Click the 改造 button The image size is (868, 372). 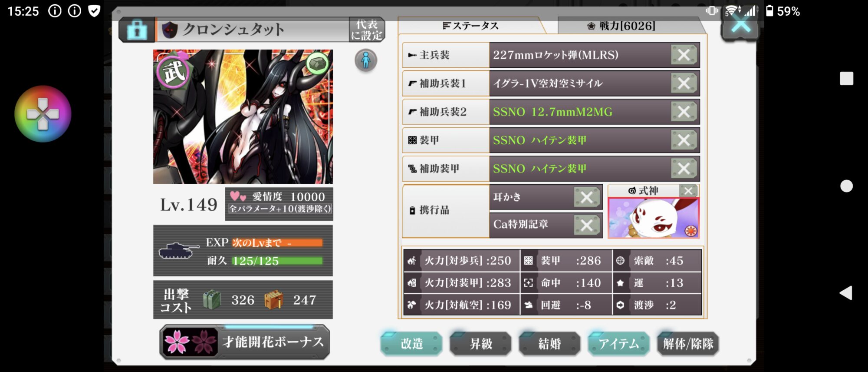411,344
